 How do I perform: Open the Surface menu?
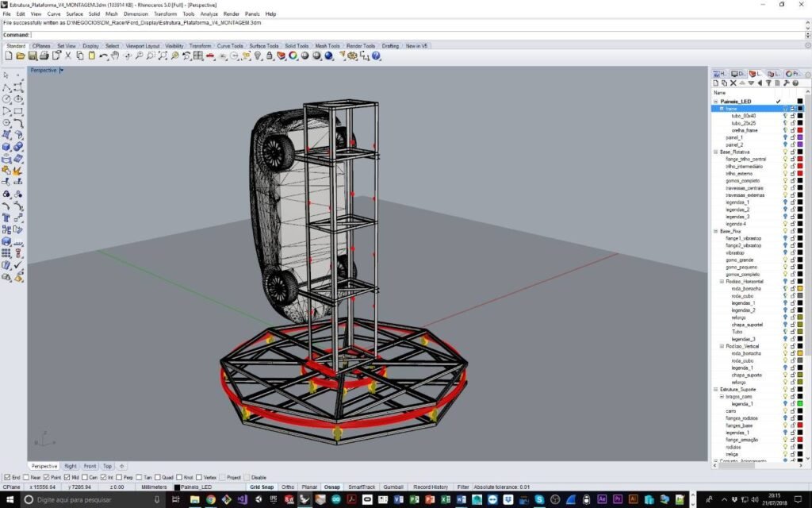click(75, 14)
